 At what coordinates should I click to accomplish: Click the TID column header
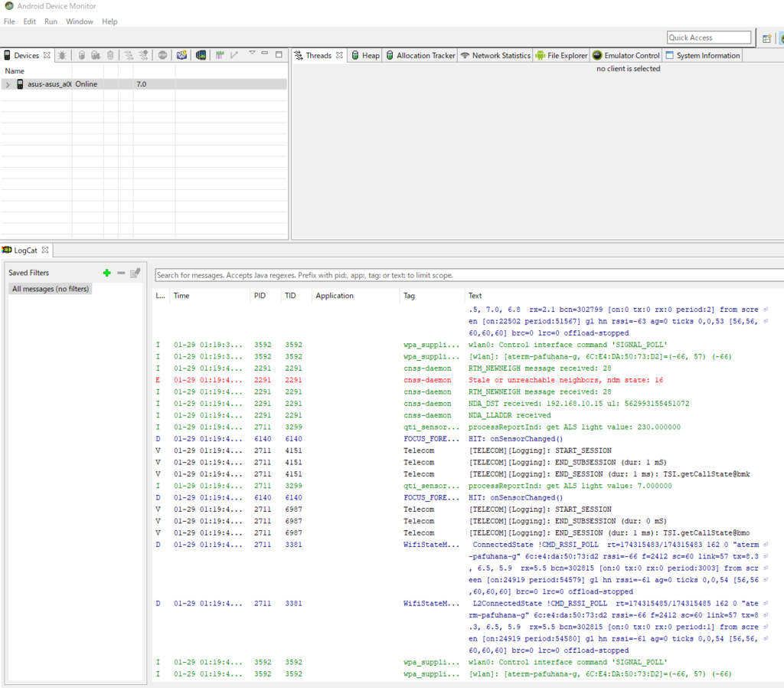pos(296,296)
